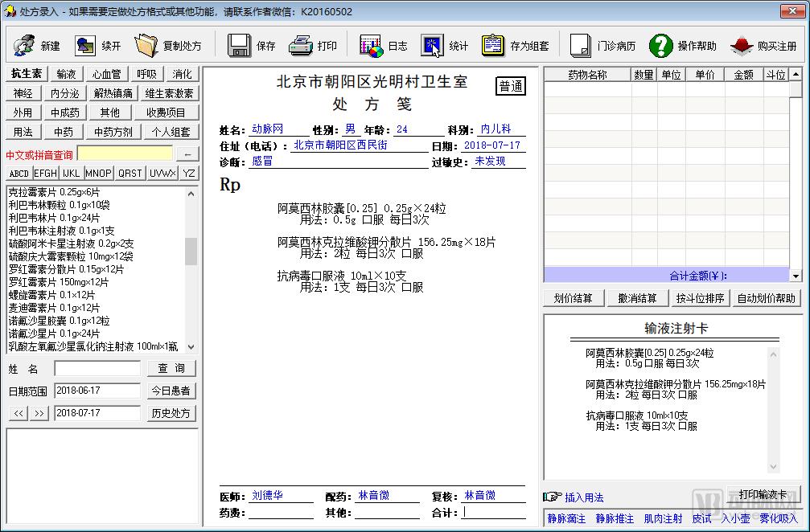
Task: Click the backspace arrow button beside query
Action: 187,154
